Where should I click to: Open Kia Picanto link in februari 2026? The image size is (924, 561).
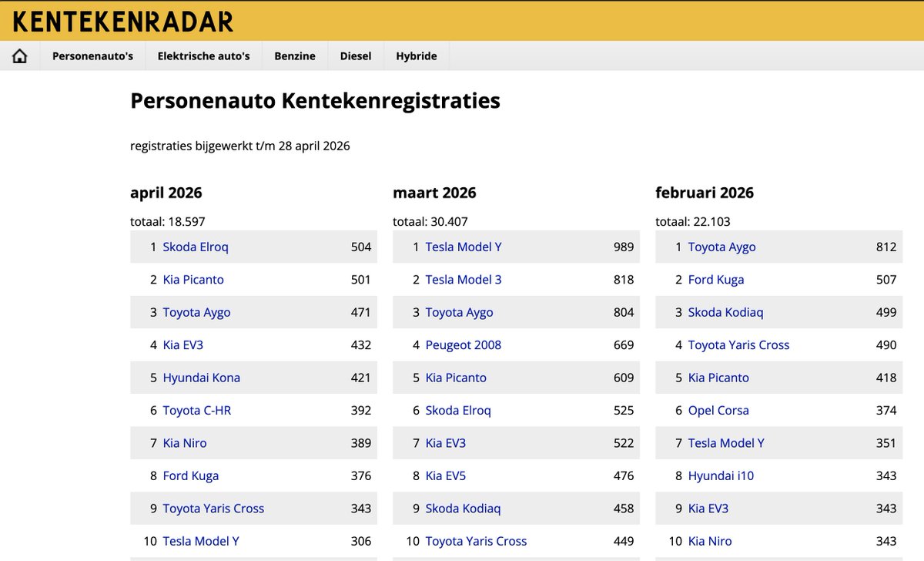pyautogui.click(x=718, y=378)
